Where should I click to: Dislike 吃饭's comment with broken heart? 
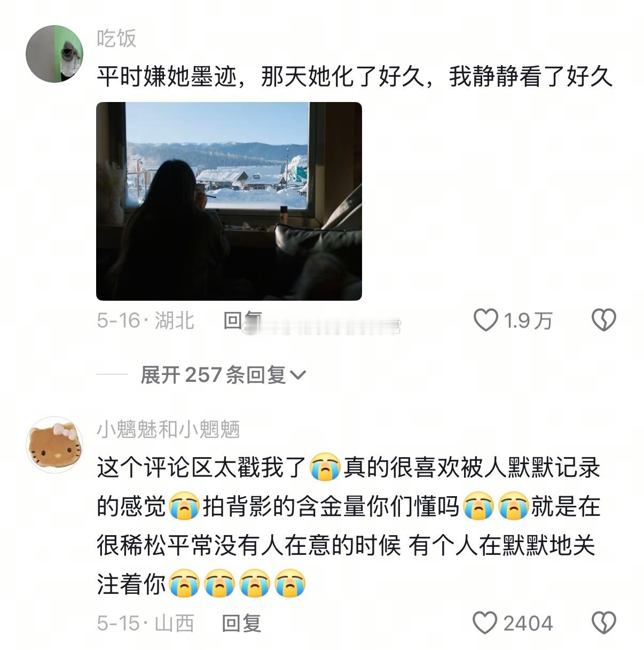[603, 320]
